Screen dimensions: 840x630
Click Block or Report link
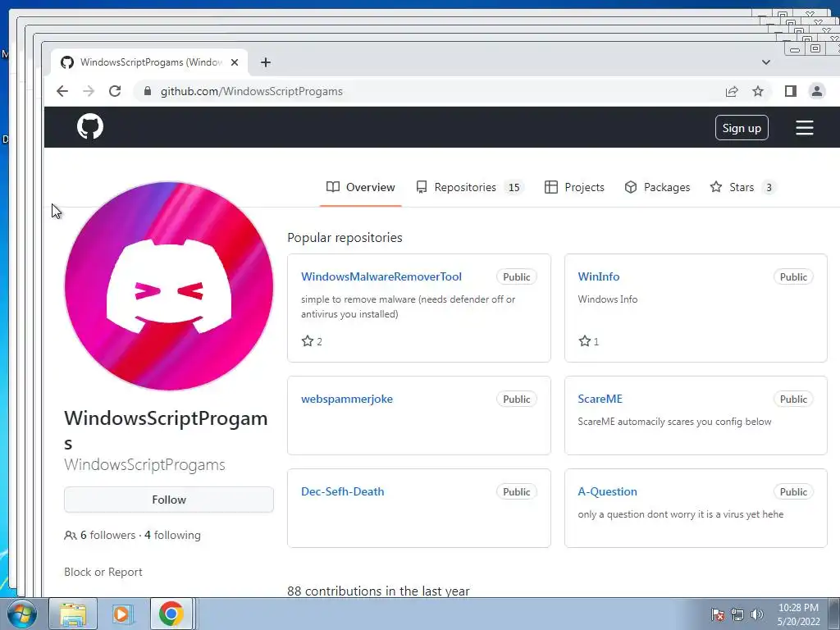(103, 572)
